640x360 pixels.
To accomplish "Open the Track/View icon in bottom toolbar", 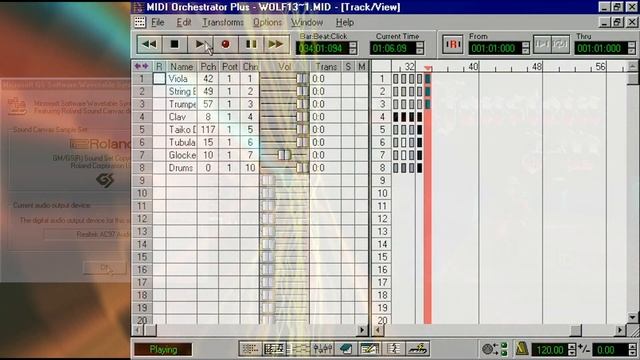I will tap(250, 349).
